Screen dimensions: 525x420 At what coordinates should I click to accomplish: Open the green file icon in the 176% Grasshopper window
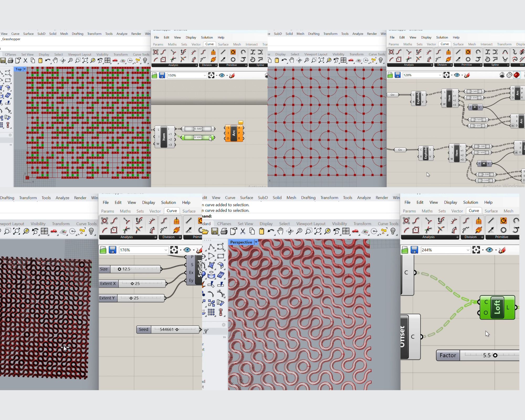[x=103, y=250]
